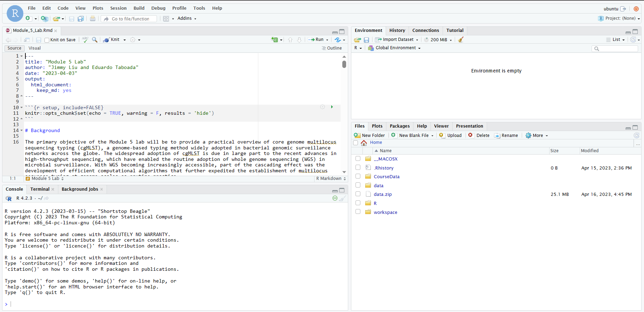Click the Create a Project icon
This screenshot has height=312, width=644.
(x=44, y=18)
